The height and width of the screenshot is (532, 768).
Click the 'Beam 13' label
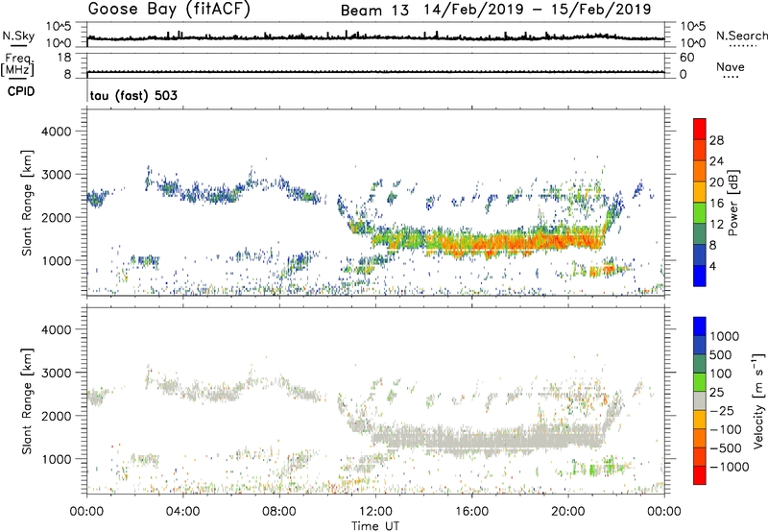click(x=374, y=11)
